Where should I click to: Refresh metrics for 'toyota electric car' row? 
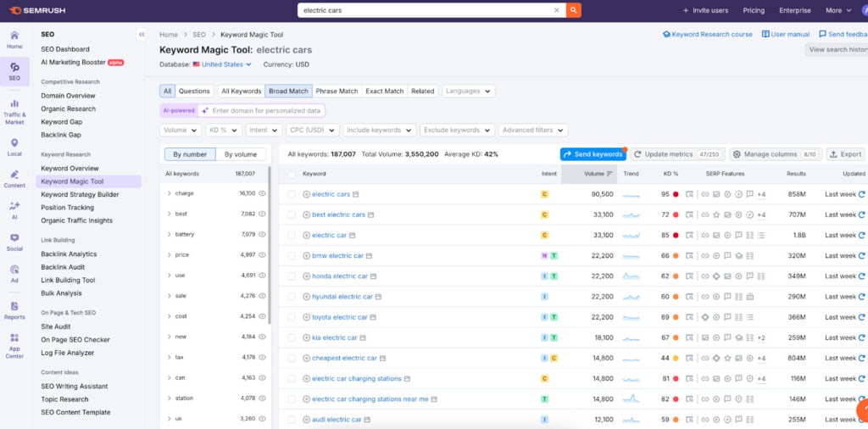[x=861, y=317]
